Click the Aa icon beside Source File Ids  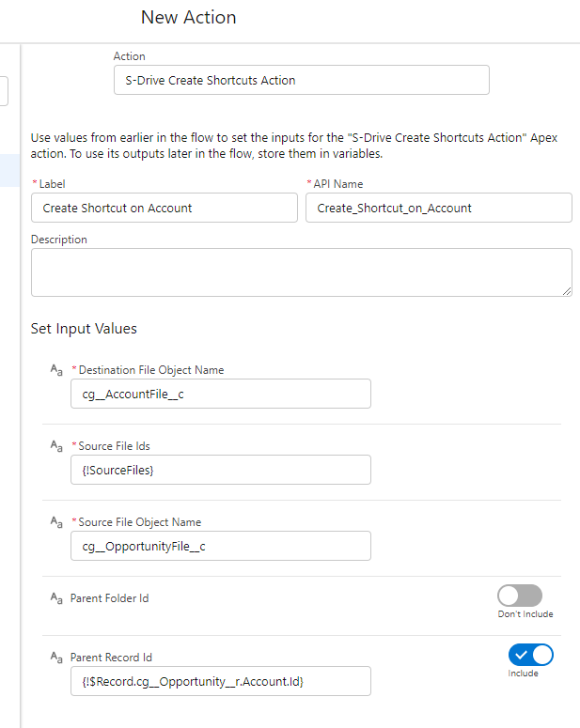point(55,446)
